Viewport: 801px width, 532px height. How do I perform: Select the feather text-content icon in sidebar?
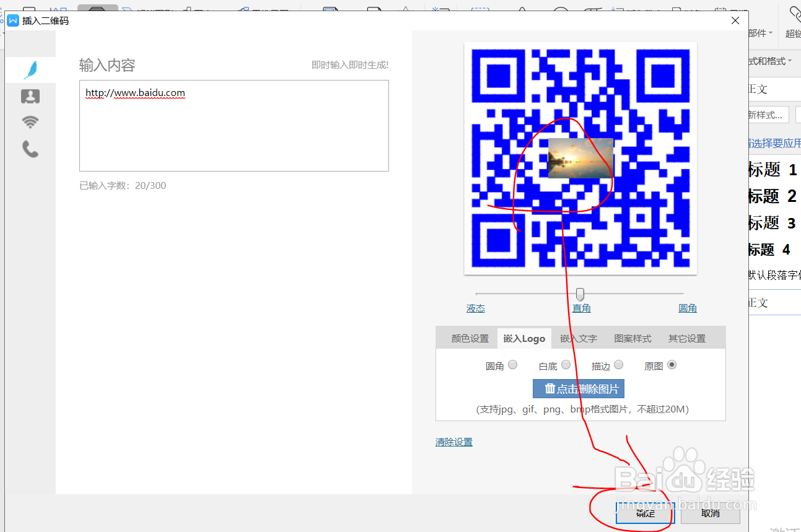tap(30, 69)
